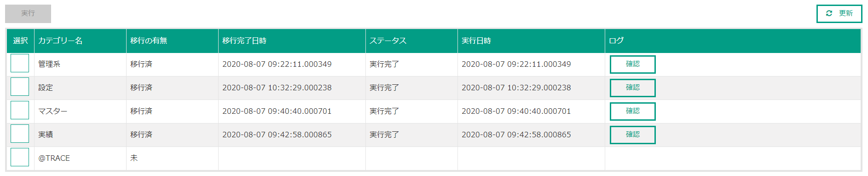868x176 pixels.
Task: Select the マスター row checkbox
Action: click(20, 110)
